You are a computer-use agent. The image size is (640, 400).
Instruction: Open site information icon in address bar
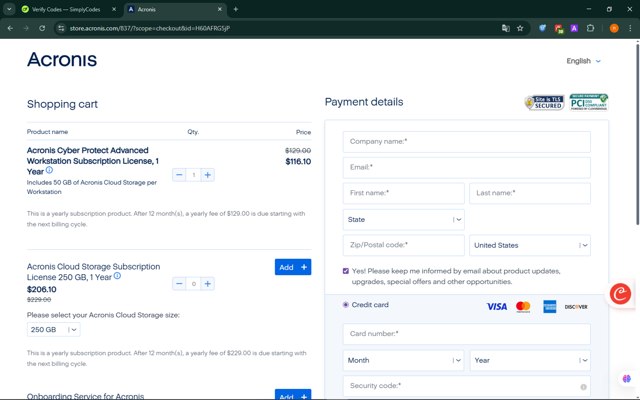tap(61, 28)
